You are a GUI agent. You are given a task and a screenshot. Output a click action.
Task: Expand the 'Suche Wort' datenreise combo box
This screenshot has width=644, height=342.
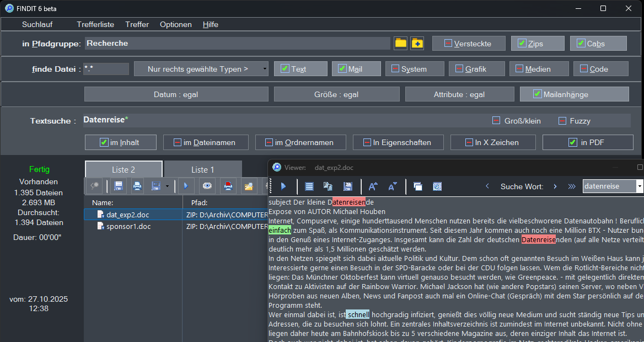(x=640, y=186)
